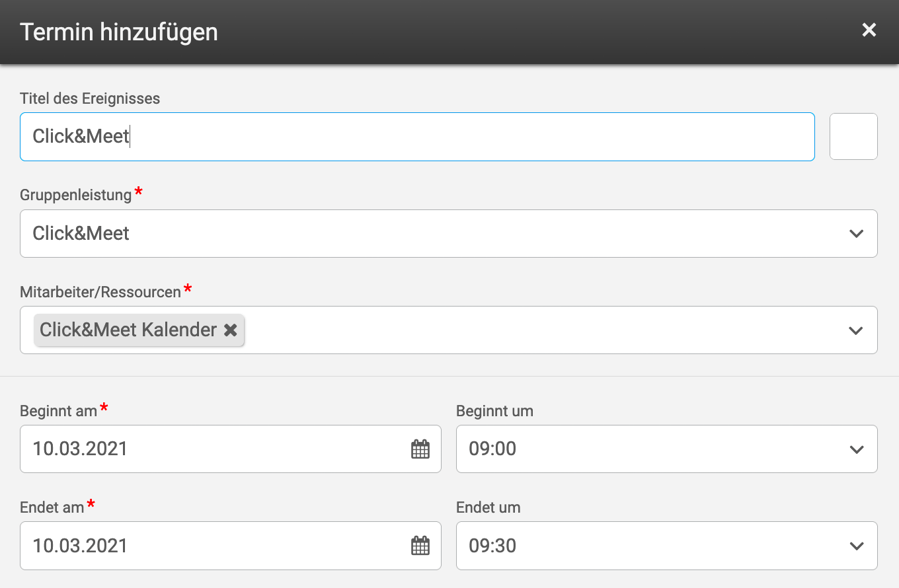Click the Gruppenleistung field label
The width and height of the screenshot is (899, 588).
[76, 195]
